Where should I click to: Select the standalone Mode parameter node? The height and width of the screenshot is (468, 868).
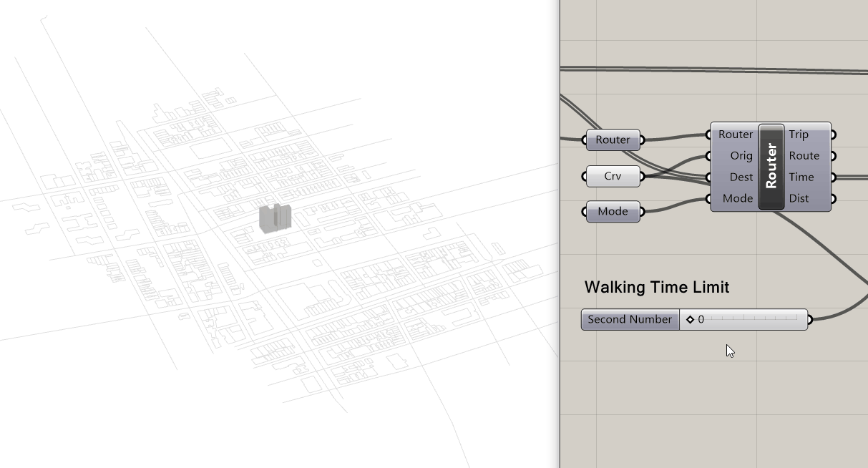[613, 212]
